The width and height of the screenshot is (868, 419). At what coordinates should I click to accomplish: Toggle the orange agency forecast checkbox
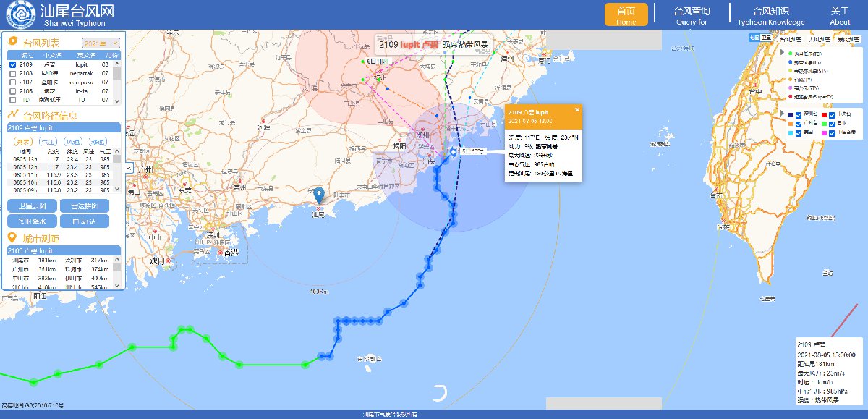(x=798, y=124)
